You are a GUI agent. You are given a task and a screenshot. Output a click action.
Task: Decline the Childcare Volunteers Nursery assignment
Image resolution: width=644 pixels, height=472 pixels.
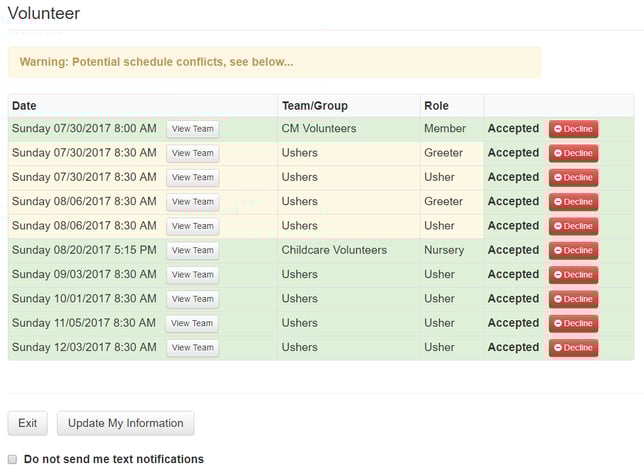coord(573,250)
